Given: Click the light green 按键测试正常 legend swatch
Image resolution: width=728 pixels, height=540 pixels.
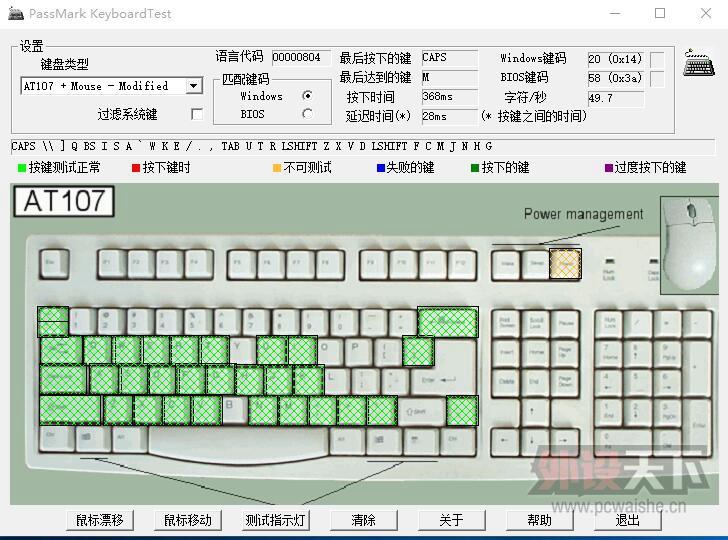Looking at the screenshot, I should pyautogui.click(x=21, y=168).
